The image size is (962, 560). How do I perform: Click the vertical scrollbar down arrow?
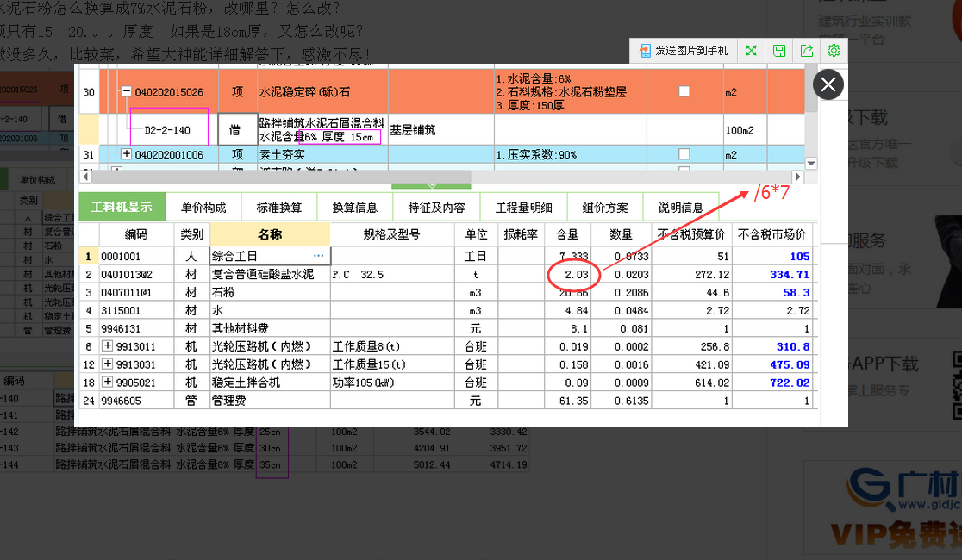click(x=811, y=163)
